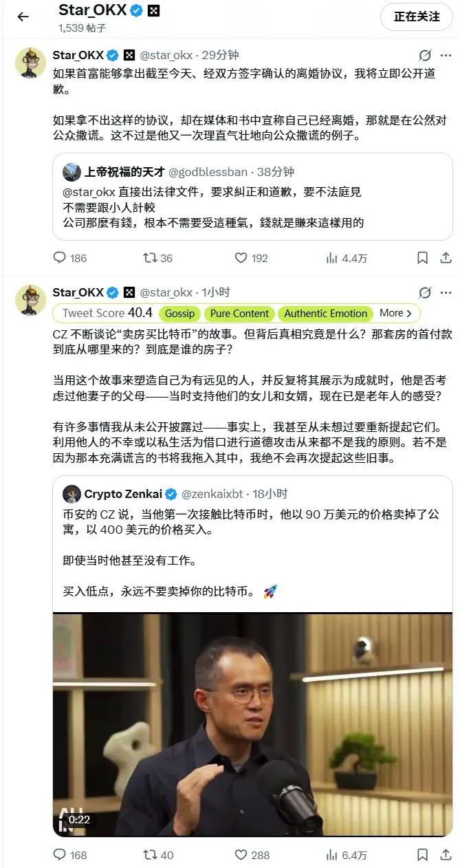Play the CZ interview video
The width and height of the screenshot is (460, 868).
click(x=252, y=724)
